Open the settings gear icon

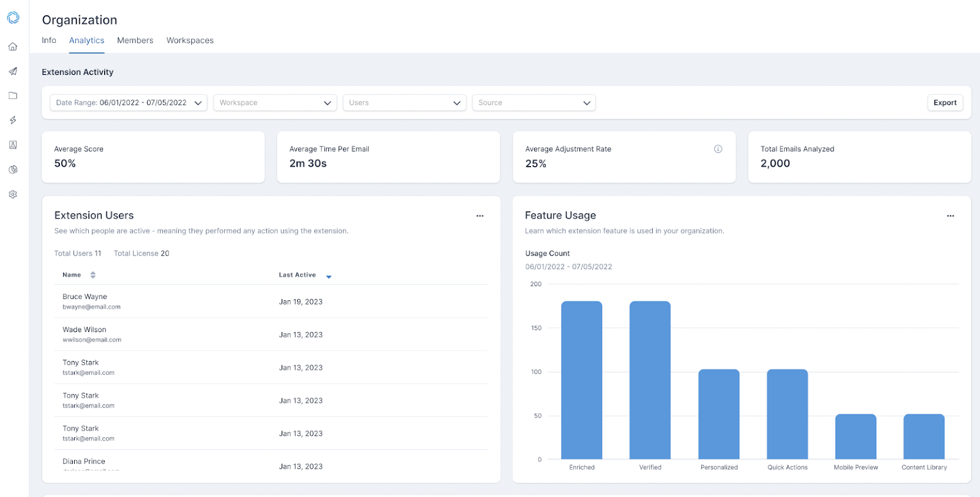[13, 194]
